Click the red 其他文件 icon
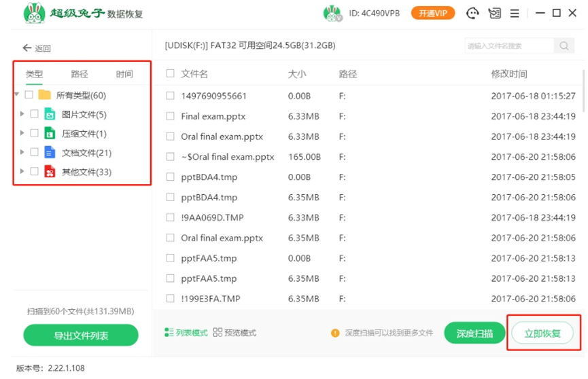588x379 pixels. pos(50,172)
